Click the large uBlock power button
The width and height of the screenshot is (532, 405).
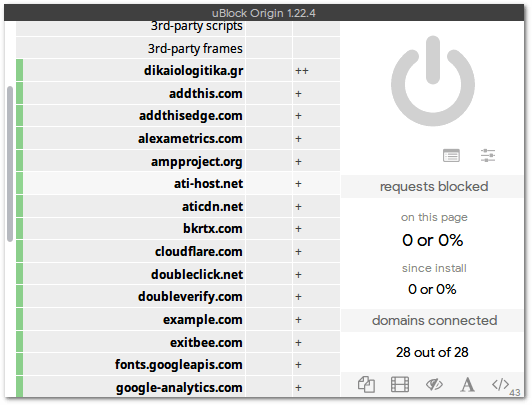[x=433, y=81]
